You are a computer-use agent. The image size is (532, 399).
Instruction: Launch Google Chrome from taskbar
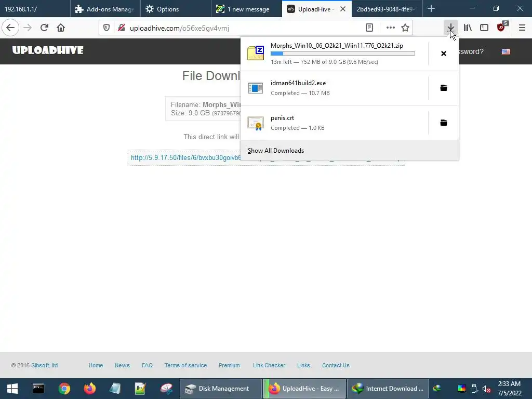[64, 389]
